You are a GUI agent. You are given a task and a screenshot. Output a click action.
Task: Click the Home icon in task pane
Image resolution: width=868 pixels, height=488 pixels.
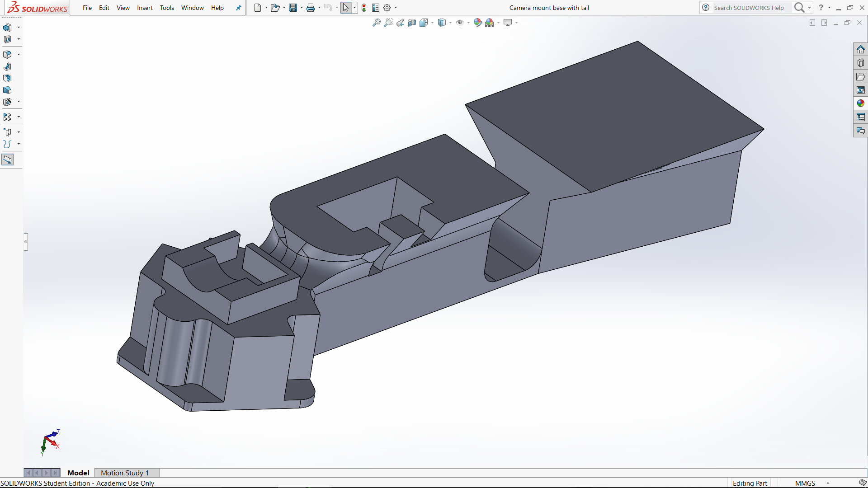coord(861,49)
